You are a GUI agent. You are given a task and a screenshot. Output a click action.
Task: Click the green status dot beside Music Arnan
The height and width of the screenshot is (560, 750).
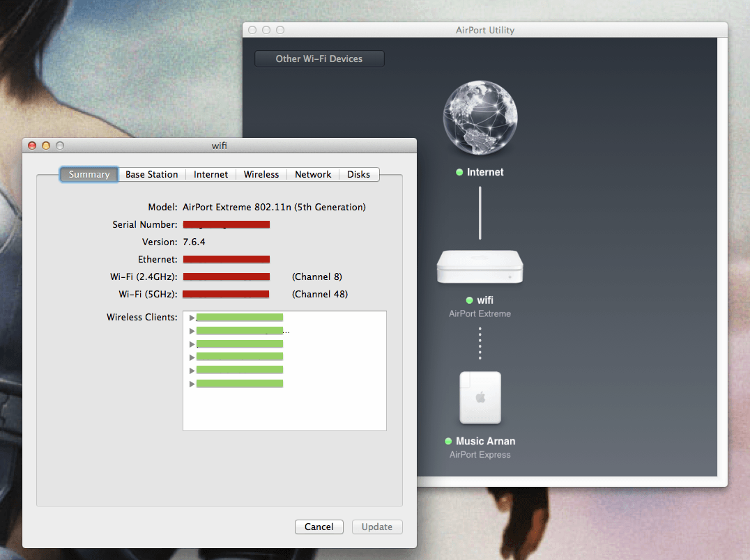click(x=448, y=441)
